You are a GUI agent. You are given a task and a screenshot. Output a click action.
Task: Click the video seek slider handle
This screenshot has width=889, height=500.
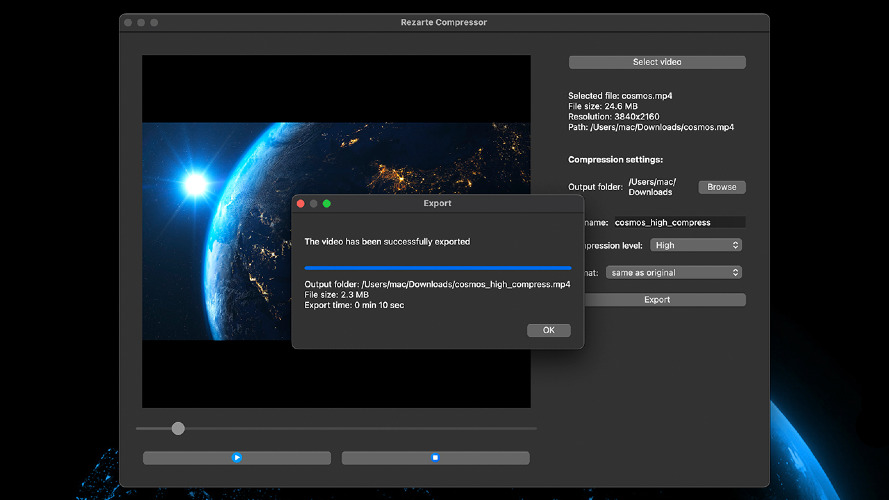point(178,429)
